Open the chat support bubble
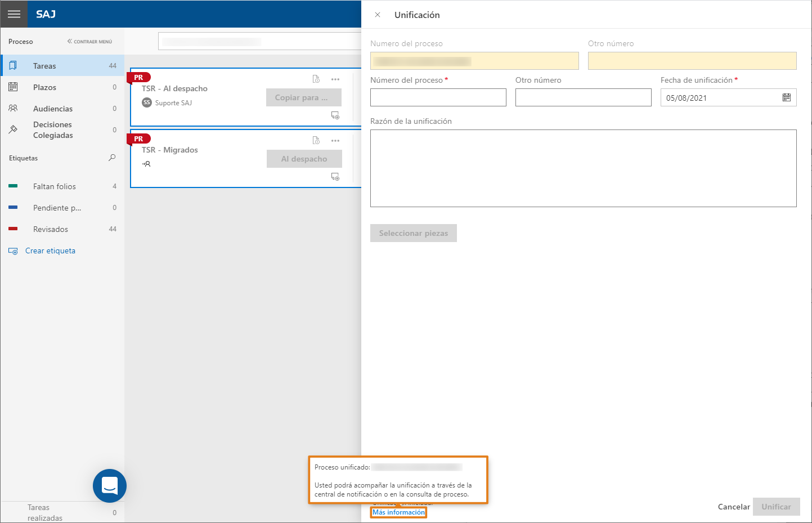 (x=110, y=486)
